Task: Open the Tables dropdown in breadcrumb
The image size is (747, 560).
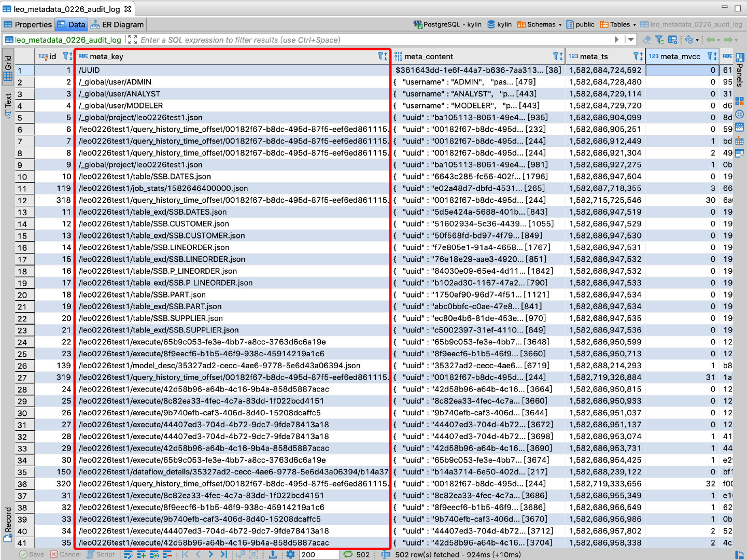Action: (x=618, y=24)
